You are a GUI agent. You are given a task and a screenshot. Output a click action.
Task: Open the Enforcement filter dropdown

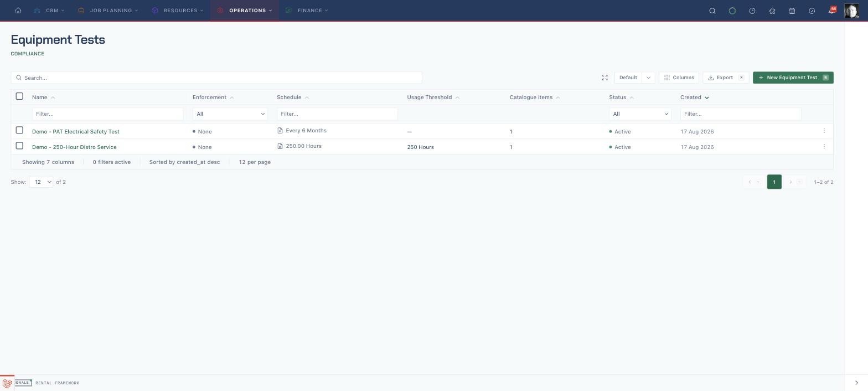click(230, 114)
